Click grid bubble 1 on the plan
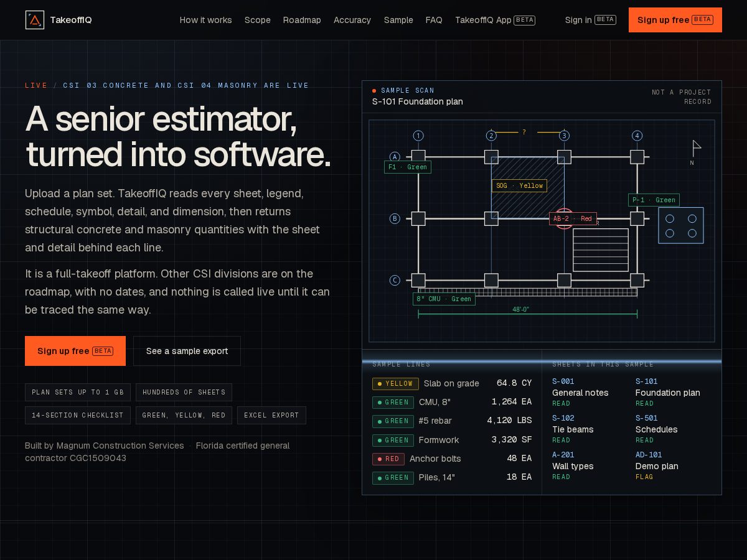 click(418, 136)
